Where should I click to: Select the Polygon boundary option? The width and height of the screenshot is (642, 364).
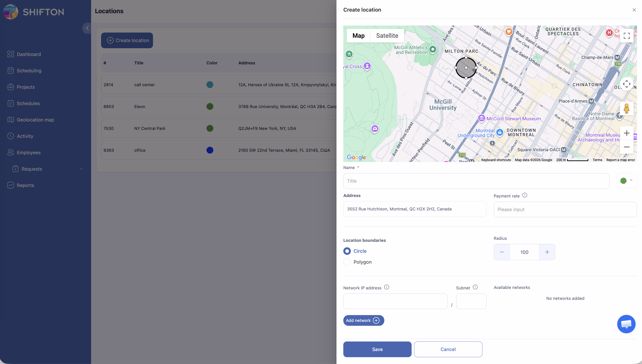click(347, 262)
